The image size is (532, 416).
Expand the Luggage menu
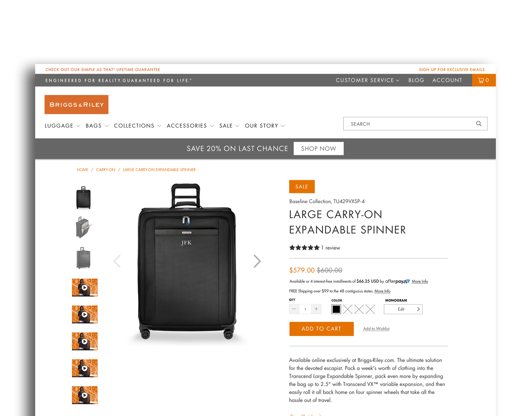[62, 126]
